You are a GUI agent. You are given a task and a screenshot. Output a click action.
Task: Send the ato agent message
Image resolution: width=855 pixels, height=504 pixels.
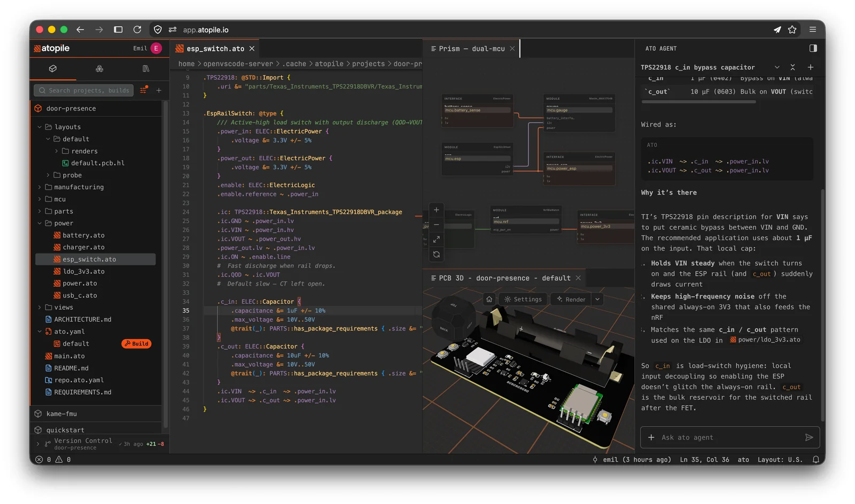[x=809, y=437]
